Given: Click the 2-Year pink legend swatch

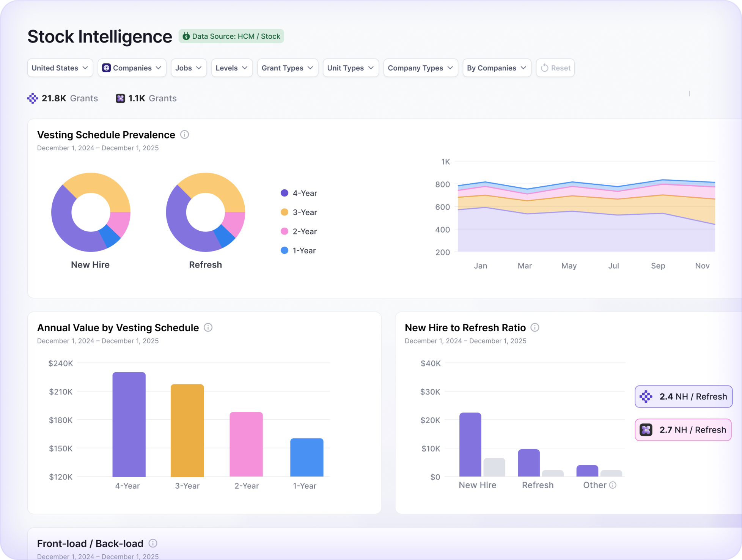Looking at the screenshot, I should 285,231.
